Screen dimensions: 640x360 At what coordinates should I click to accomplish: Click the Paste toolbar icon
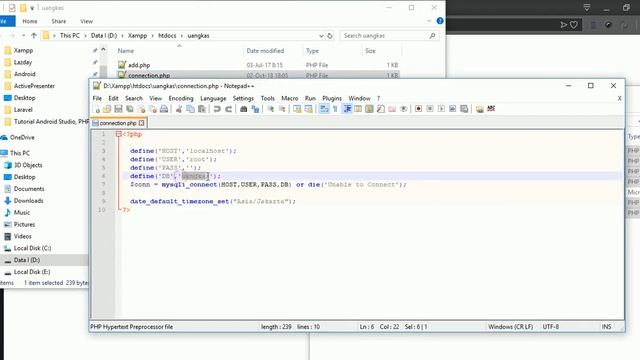[202, 109]
